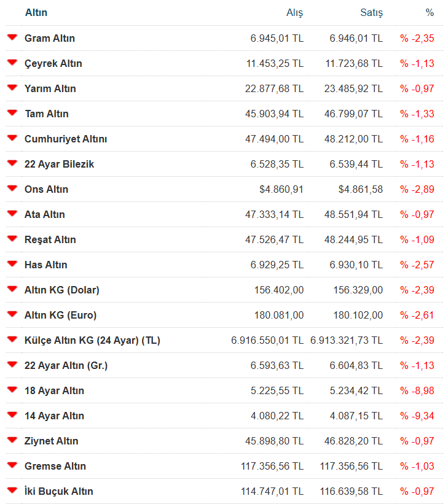Screen dimensions: 443x504
Task: Click the Alış column header
Action: (x=295, y=13)
